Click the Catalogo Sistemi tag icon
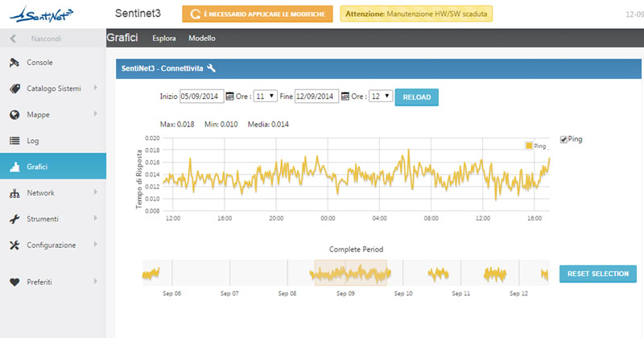Viewport: 644px width, 338px height. pyautogui.click(x=14, y=89)
